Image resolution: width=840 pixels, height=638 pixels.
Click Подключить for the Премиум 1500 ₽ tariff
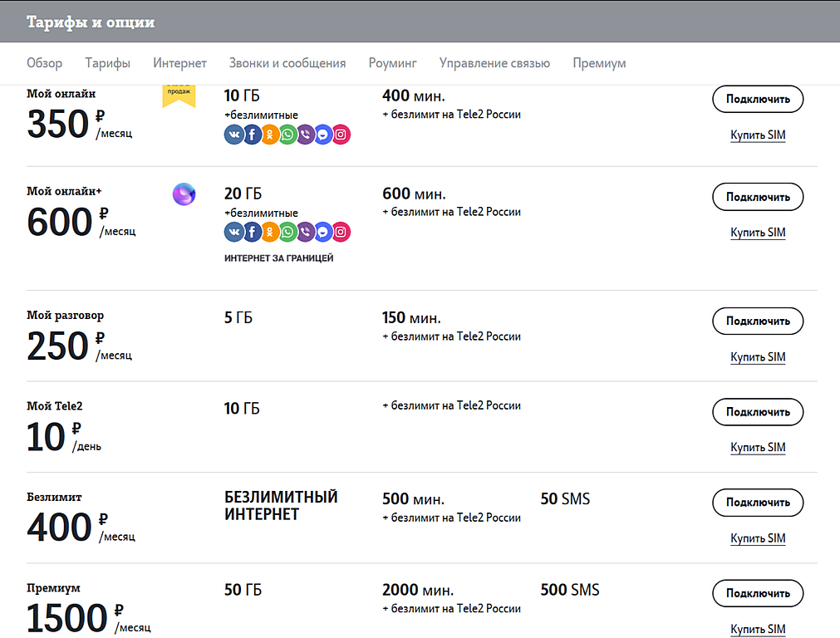click(x=758, y=593)
